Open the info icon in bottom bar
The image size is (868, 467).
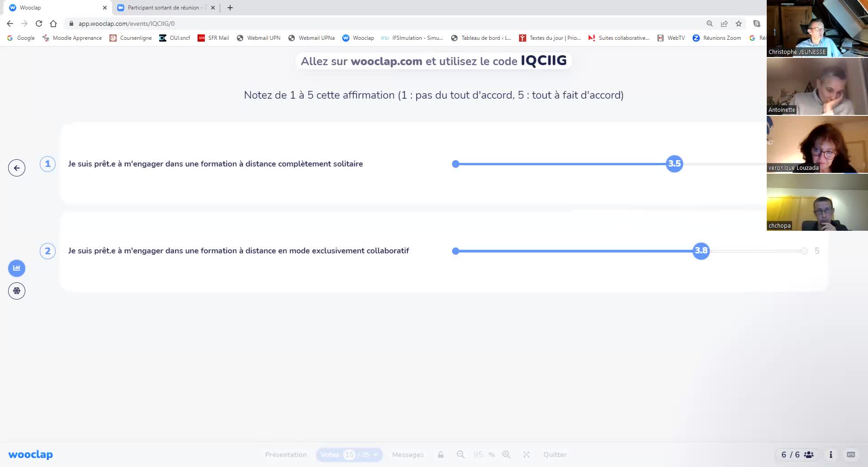[830, 454]
